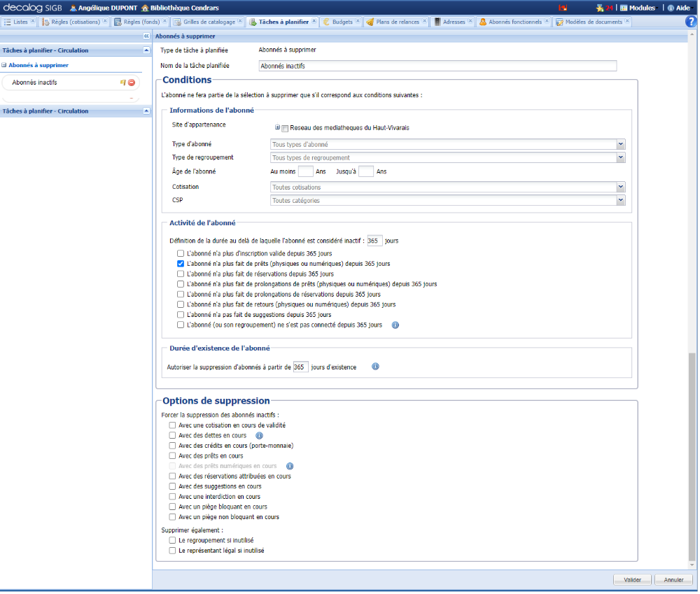Click the blue Aide help icon bottom right
This screenshot has height=594, width=700.
point(693,21)
